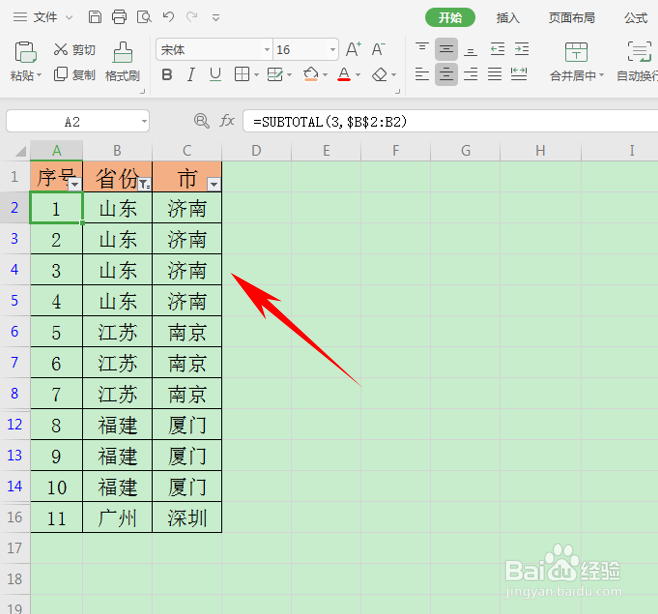Select column D header
The height and width of the screenshot is (614, 658).
[256, 151]
